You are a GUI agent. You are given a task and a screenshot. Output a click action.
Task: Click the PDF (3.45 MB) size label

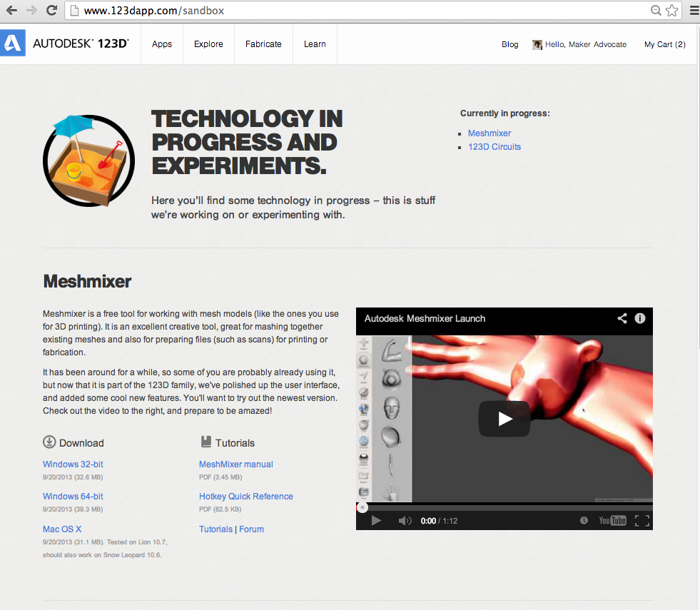(x=220, y=477)
